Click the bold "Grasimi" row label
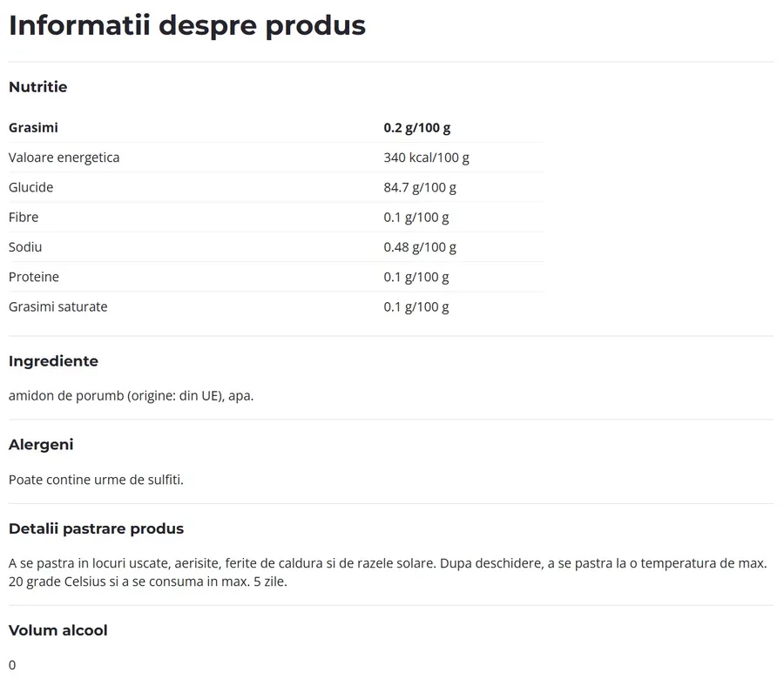Image resolution: width=784 pixels, height=686 pixels. point(33,128)
